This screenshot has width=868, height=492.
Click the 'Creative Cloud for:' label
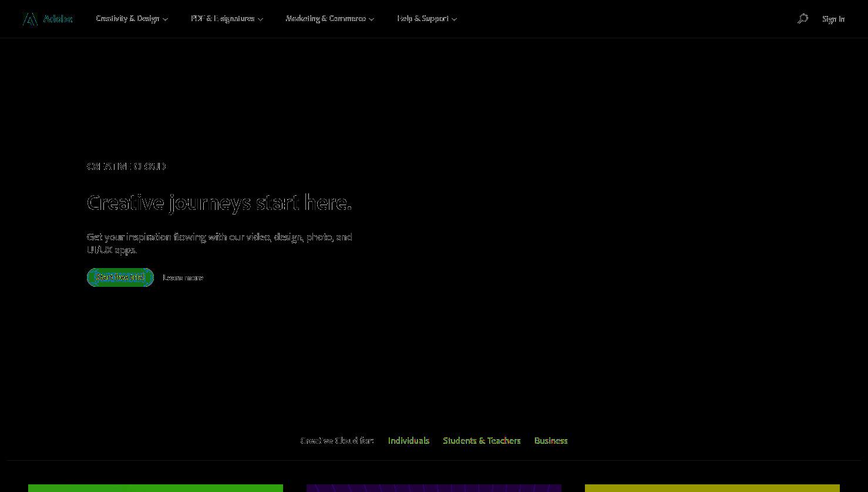[x=337, y=441]
